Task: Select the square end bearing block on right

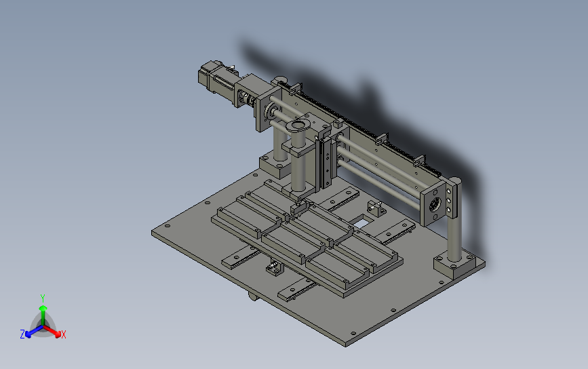Action: [x=433, y=204]
